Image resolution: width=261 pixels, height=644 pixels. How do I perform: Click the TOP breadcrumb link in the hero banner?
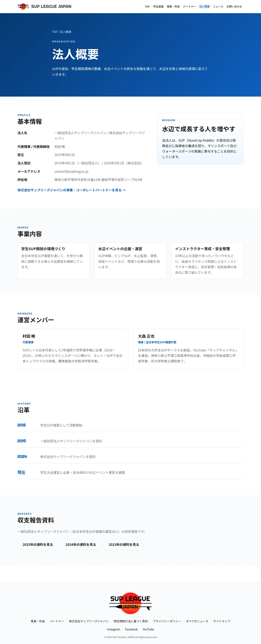click(x=55, y=32)
